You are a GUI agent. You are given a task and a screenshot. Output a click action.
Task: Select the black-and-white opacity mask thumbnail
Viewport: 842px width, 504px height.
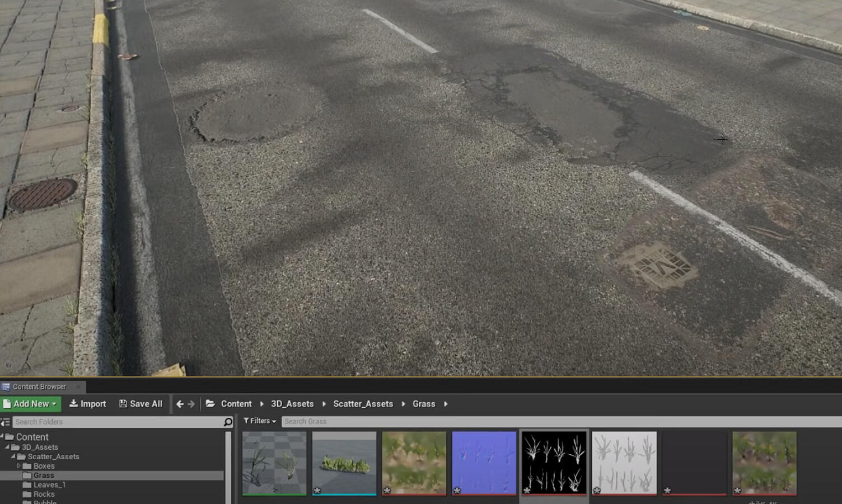pos(554,463)
